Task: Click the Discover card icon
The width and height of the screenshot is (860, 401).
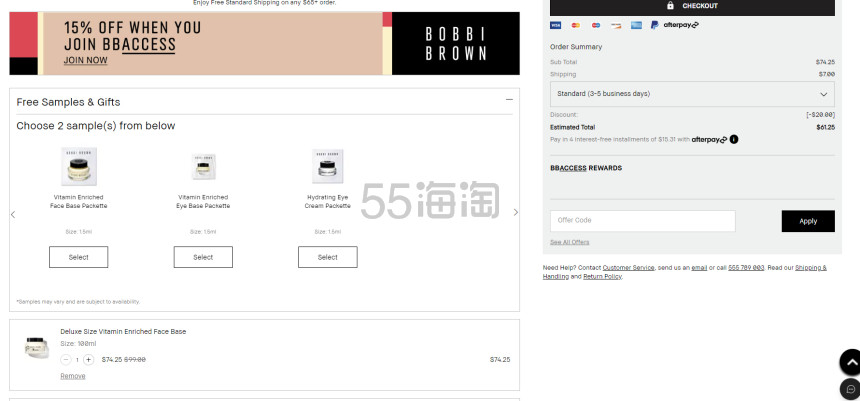Action: pos(616,25)
